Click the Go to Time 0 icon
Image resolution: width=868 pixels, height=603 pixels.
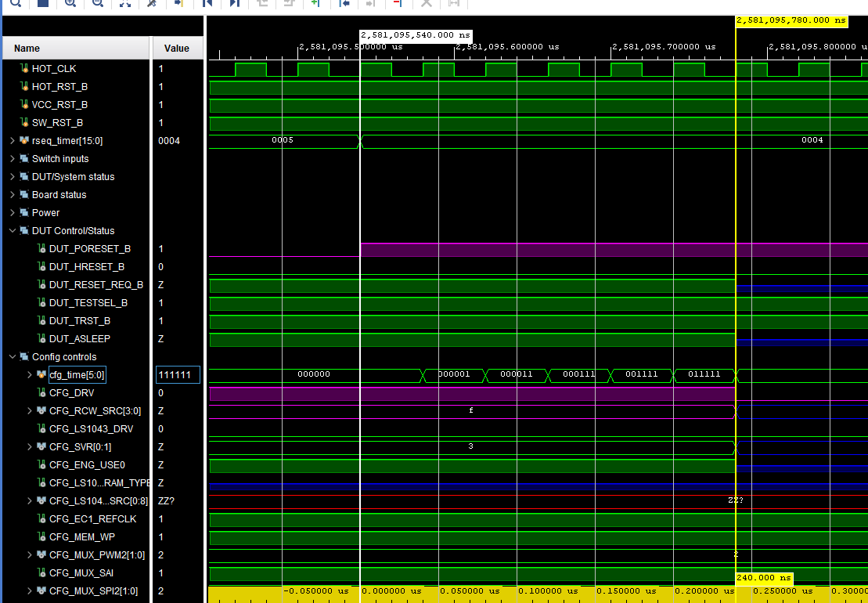point(206,4)
